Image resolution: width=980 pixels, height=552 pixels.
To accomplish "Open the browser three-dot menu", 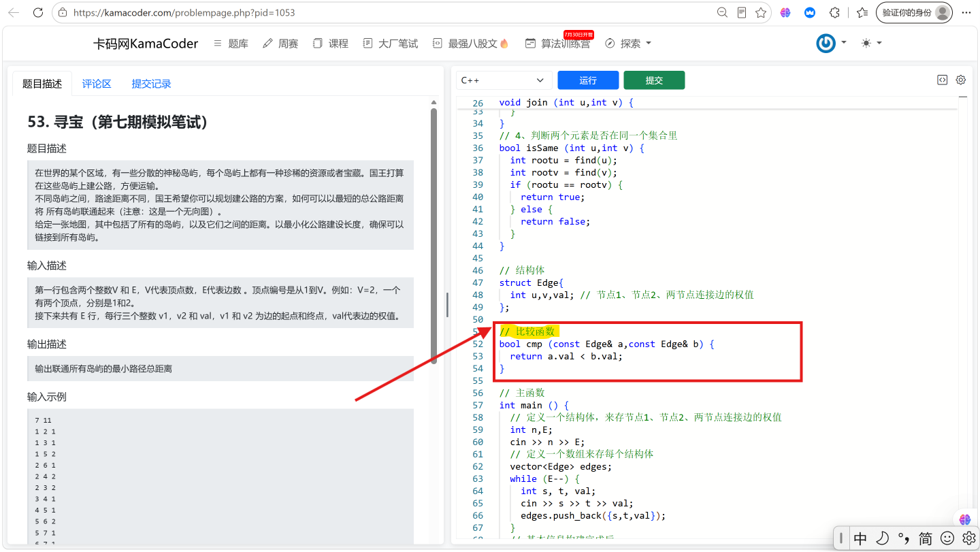I will click(966, 12).
